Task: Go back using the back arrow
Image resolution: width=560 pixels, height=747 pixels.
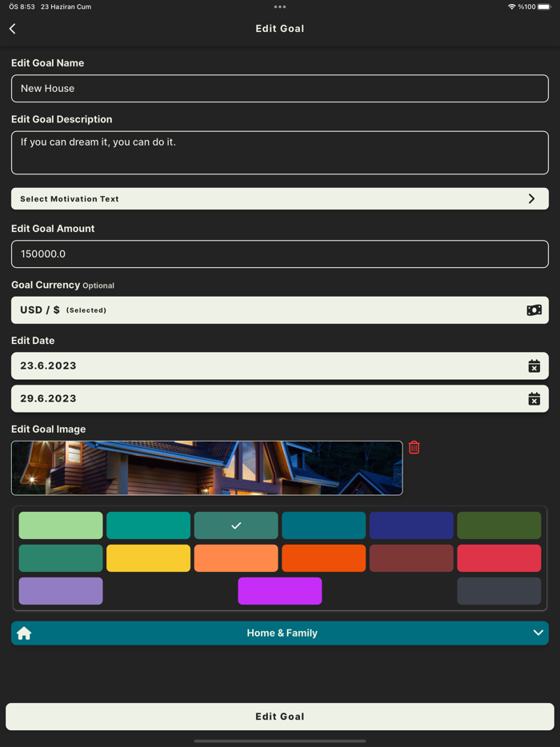Action: 12,29
